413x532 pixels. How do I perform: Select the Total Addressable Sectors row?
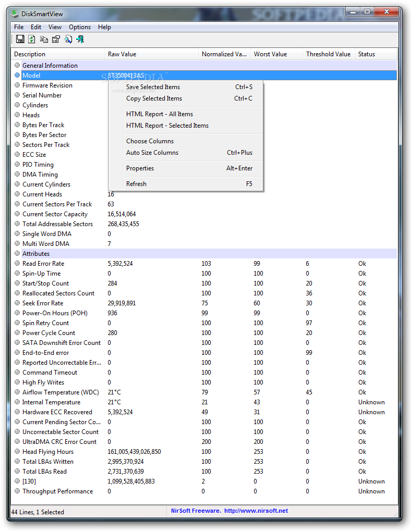coord(204,224)
